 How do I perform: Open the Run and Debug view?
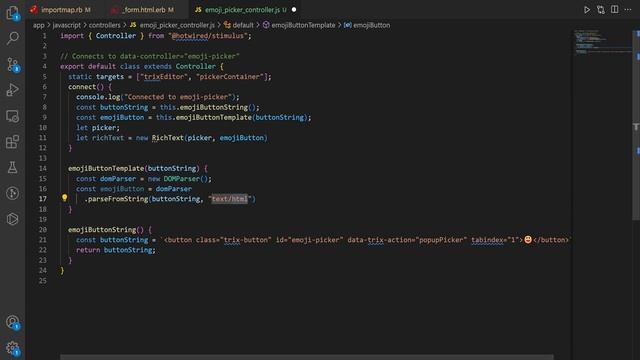13,90
